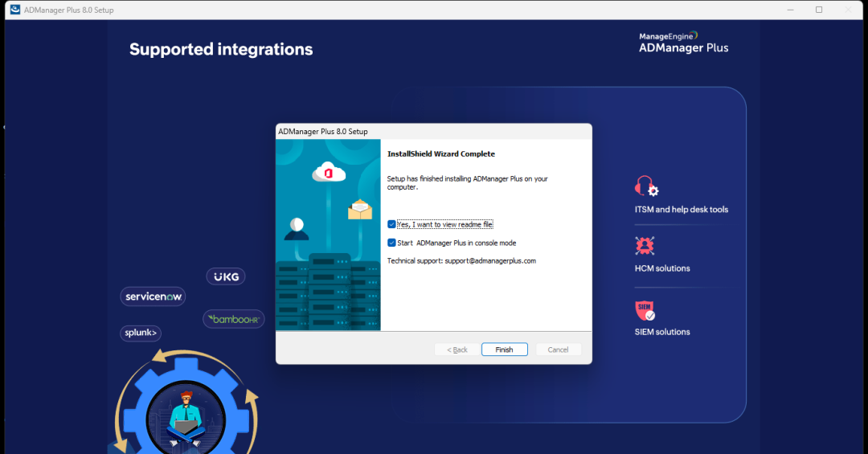The height and width of the screenshot is (454, 868).
Task: Click the SIEM solutions shield icon
Action: [645, 311]
